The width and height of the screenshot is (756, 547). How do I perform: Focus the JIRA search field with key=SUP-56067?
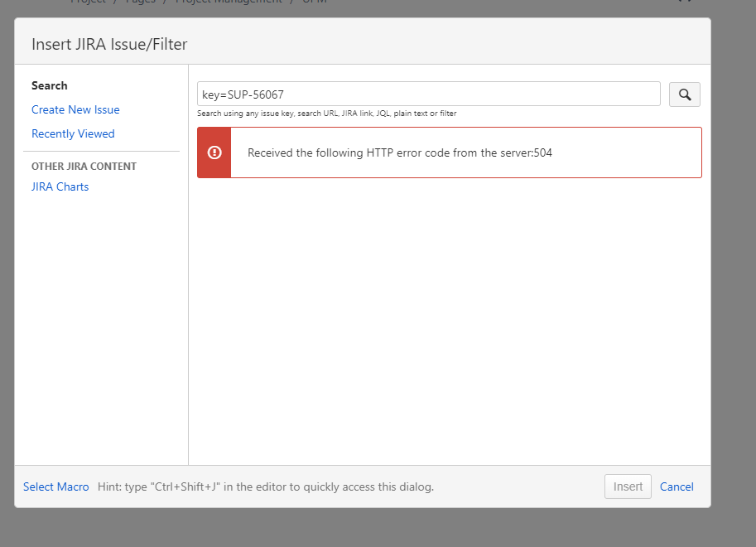429,94
